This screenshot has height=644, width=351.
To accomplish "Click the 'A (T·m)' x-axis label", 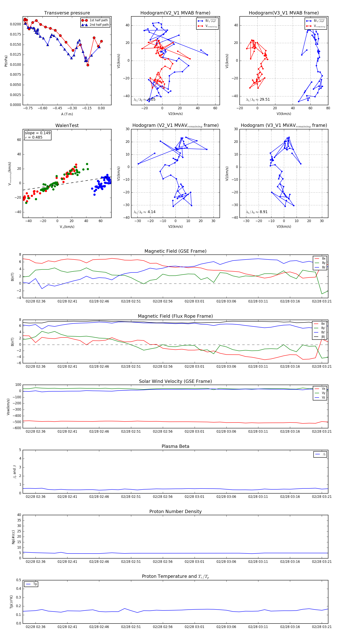I will (x=67, y=114).
